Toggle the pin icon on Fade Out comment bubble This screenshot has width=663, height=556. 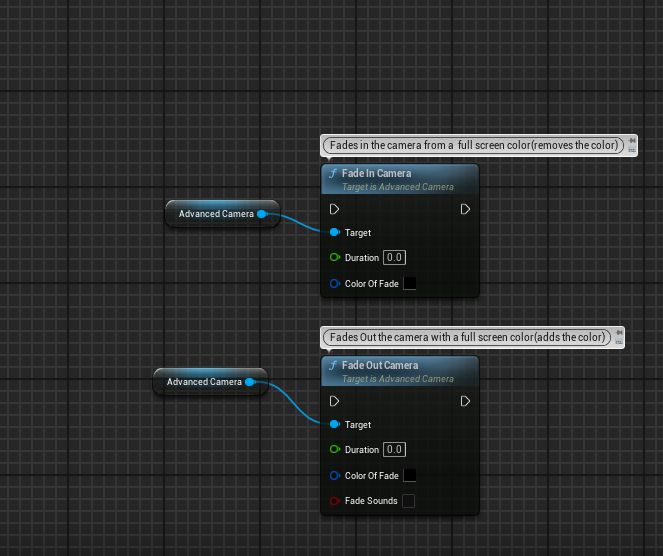coord(618,333)
